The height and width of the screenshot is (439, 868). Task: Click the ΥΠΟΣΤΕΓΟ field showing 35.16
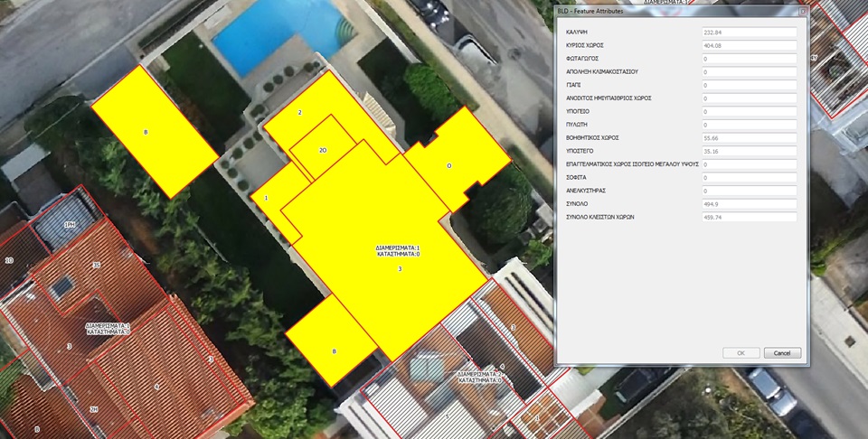(749, 151)
